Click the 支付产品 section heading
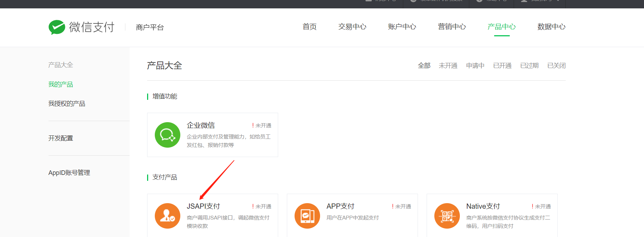Viewport: 644px width, 237px height. click(165, 177)
